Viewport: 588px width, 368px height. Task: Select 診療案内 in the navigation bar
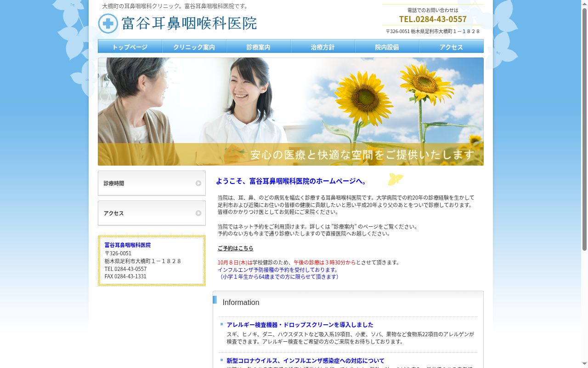click(x=259, y=46)
